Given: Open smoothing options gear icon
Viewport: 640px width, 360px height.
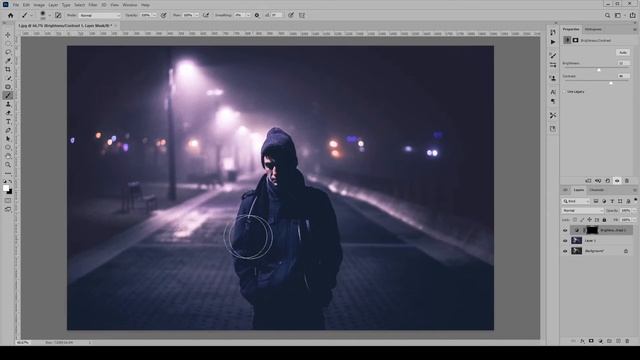Looking at the screenshot, I should coord(257,15).
